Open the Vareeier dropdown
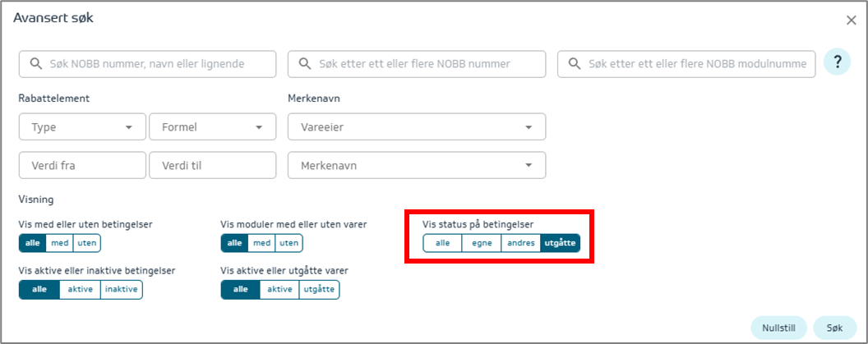 (x=416, y=127)
